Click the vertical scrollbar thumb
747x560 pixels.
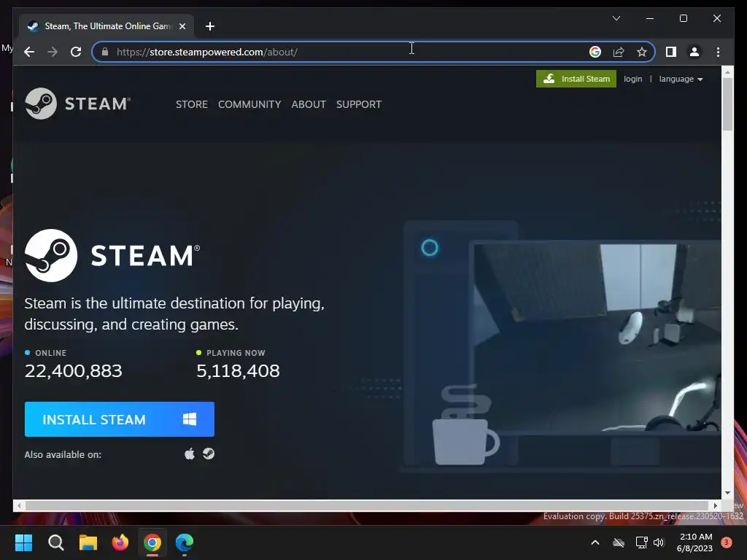727,104
